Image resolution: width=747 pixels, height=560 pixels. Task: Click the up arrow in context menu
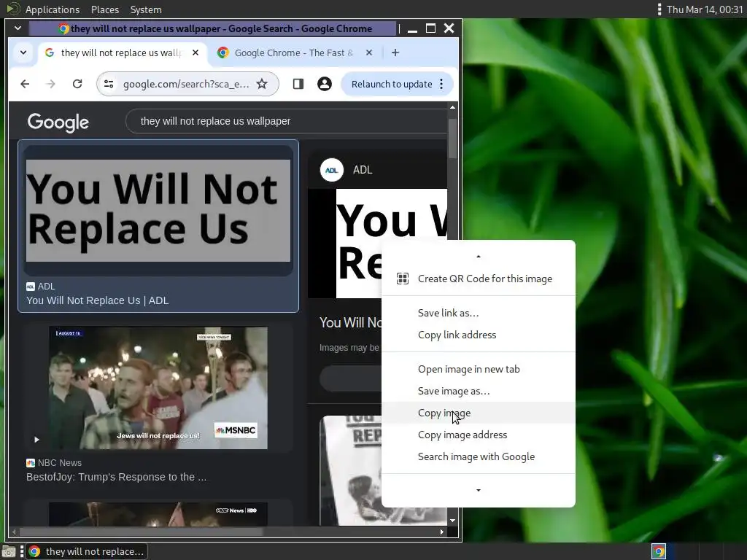(479, 257)
